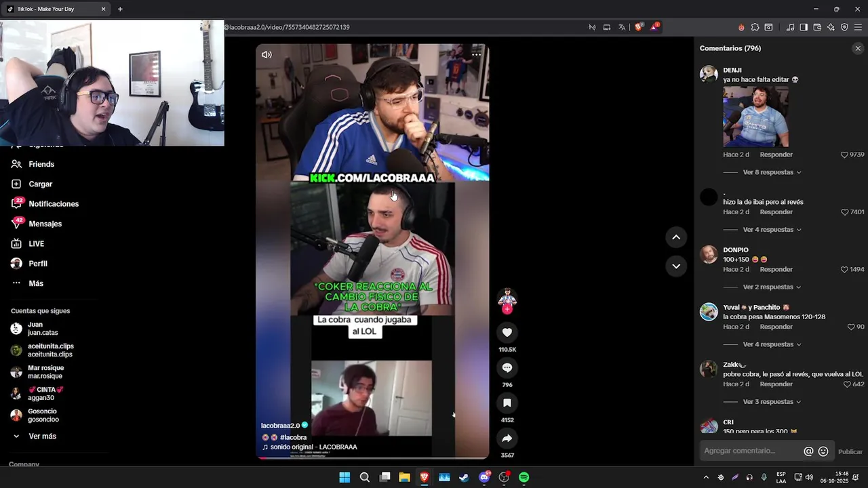Open Brave Shields lion icon

[x=639, y=27]
